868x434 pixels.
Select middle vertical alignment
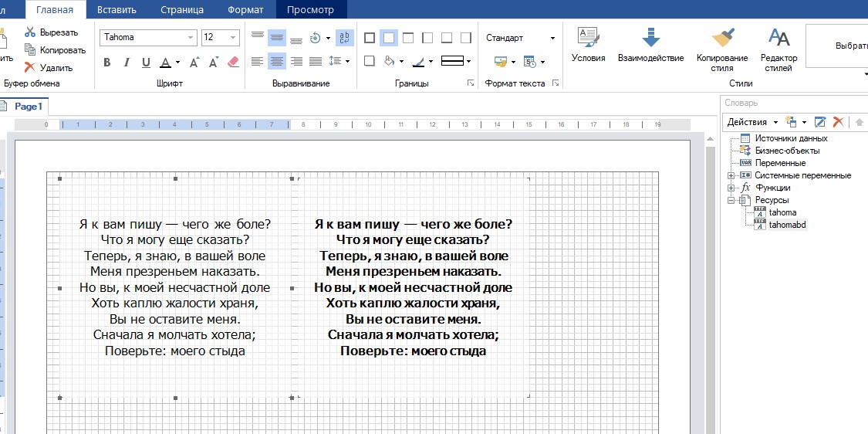[277, 37]
